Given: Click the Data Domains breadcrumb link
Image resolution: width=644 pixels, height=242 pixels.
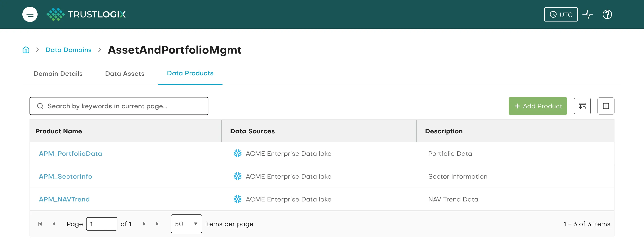Looking at the screenshot, I should pyautogui.click(x=68, y=50).
